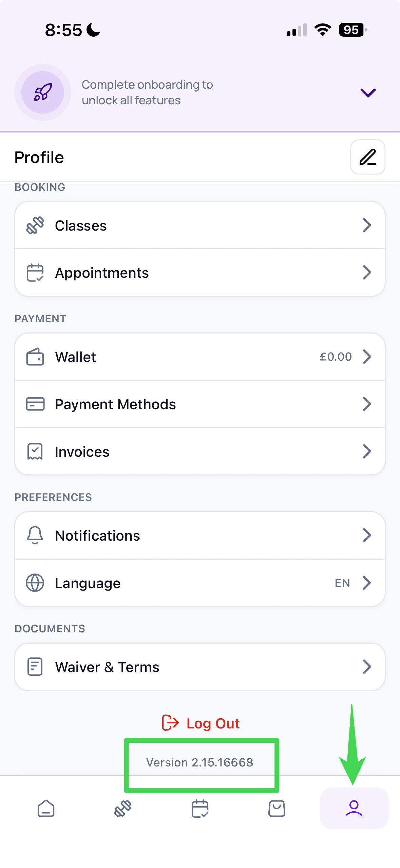This screenshot has width=400, height=868.
Task: Tap the red Log Out button
Action: tap(201, 723)
